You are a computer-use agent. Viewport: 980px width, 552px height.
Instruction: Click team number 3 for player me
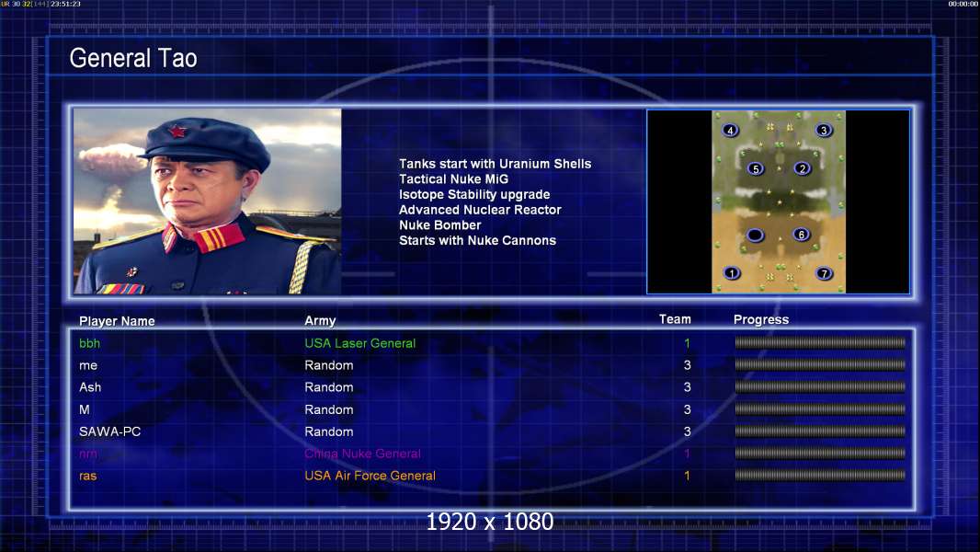coord(687,365)
